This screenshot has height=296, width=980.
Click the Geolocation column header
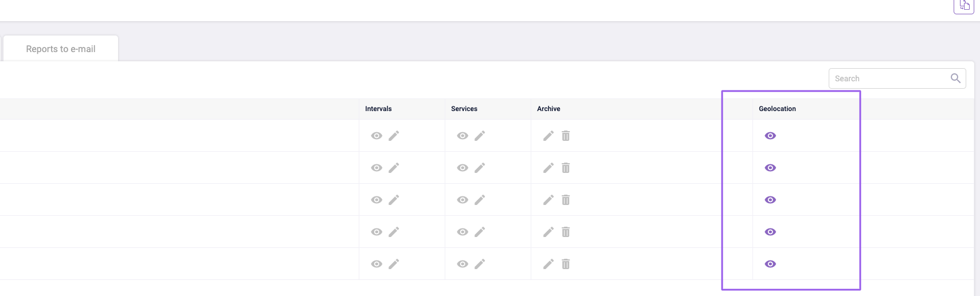777,109
